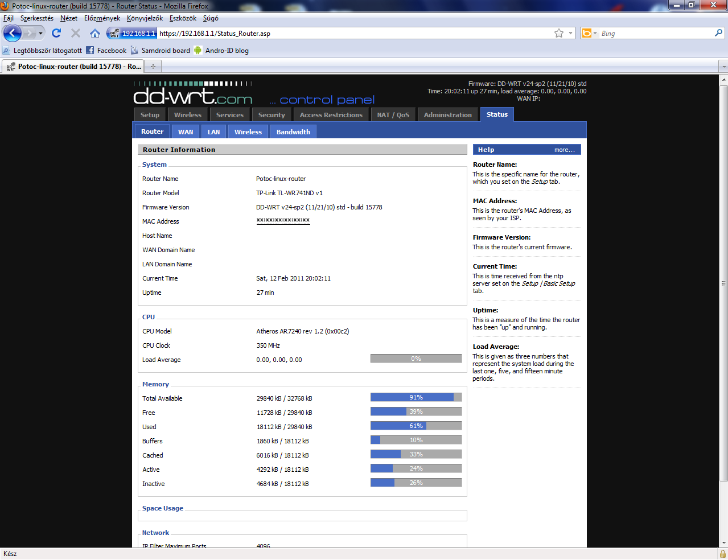The width and height of the screenshot is (728, 560).
Task: Click the masked MAC address link
Action: tap(283, 220)
